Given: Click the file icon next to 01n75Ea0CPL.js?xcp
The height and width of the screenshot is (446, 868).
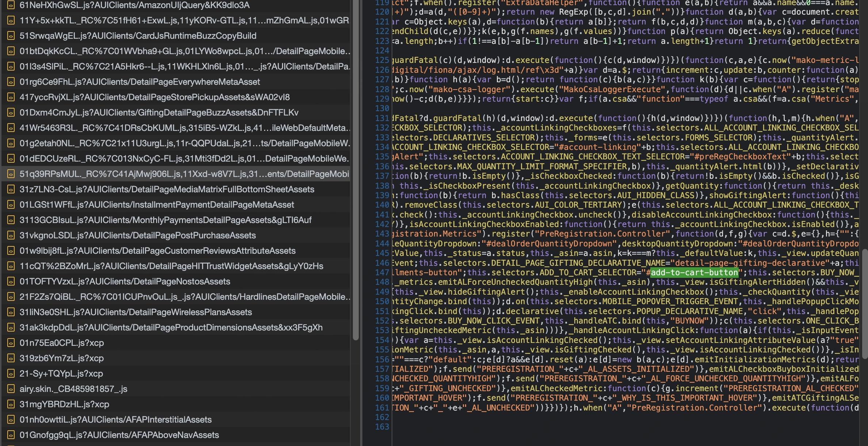Looking at the screenshot, I should 11,343.
